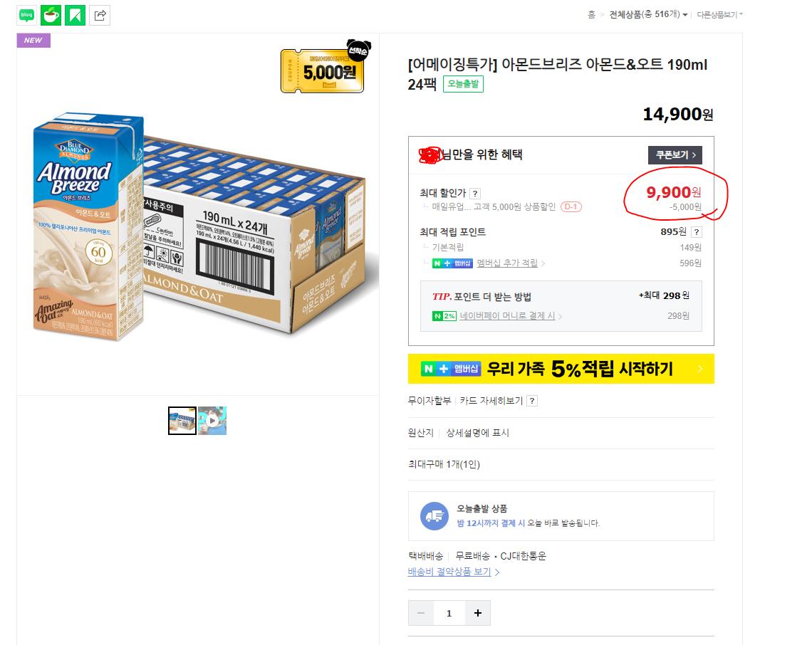This screenshot has height=645, width=812.
Task: Select the first product image thumbnail
Action: pos(182,421)
